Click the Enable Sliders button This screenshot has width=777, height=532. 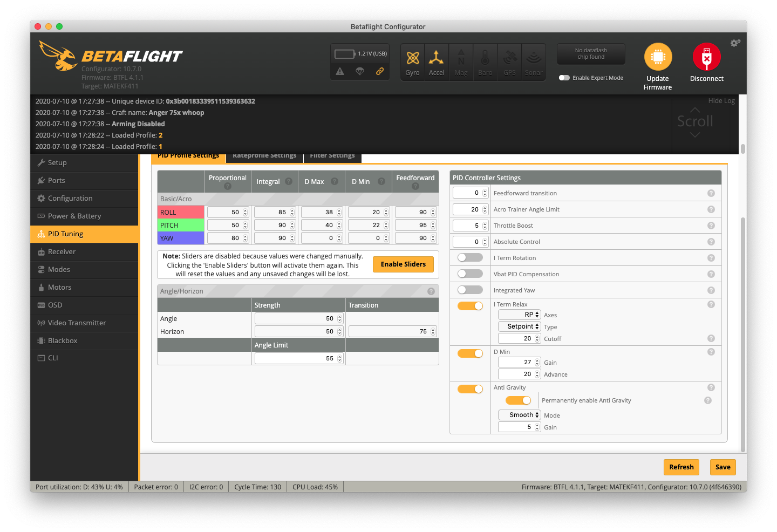403,264
